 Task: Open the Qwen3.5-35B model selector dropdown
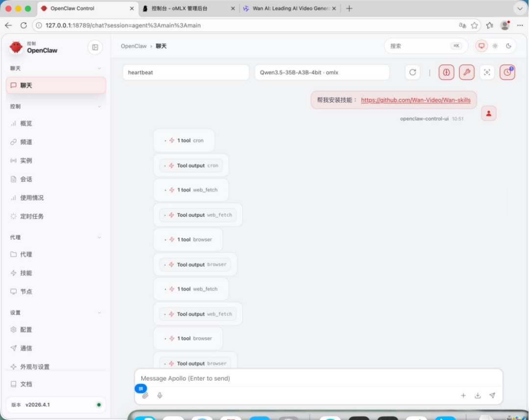pyautogui.click(x=321, y=72)
